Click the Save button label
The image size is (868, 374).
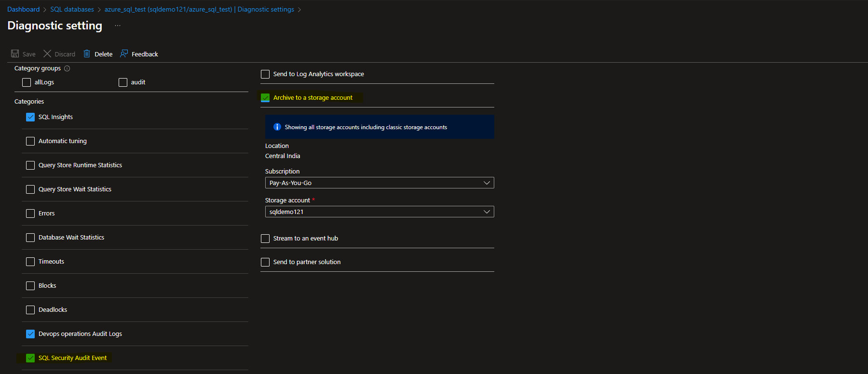(x=29, y=54)
